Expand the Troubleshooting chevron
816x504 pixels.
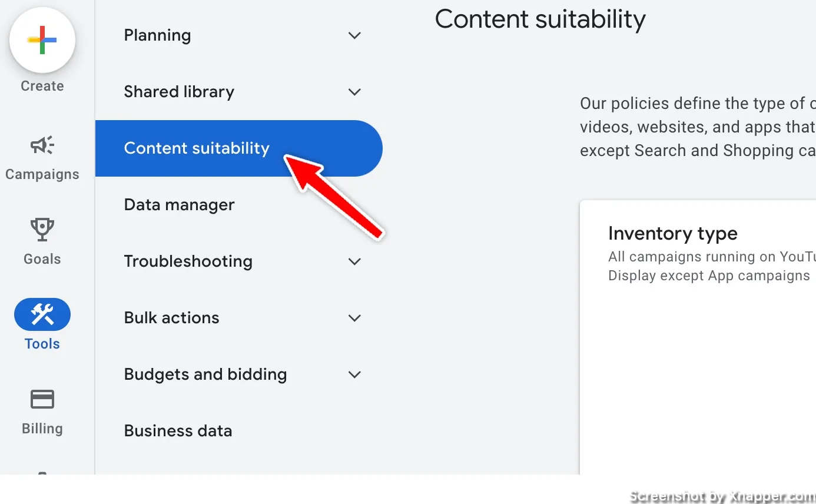[x=354, y=261]
